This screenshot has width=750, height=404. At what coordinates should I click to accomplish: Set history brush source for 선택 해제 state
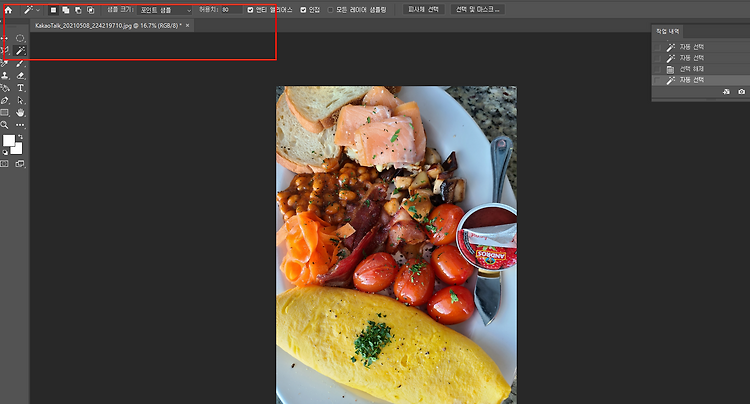tap(658, 69)
